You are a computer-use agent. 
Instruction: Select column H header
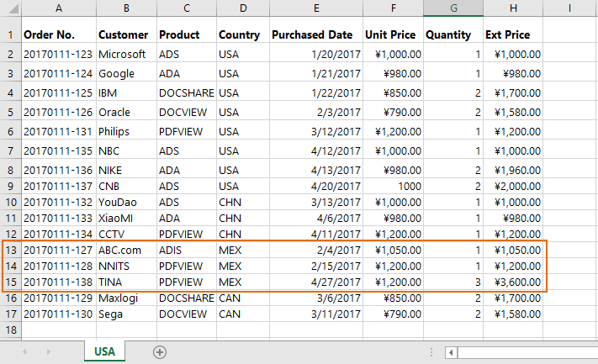[513, 8]
